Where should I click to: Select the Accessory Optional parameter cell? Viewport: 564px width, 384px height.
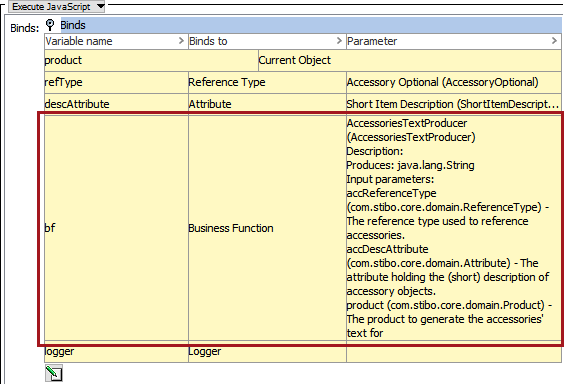pos(454,82)
